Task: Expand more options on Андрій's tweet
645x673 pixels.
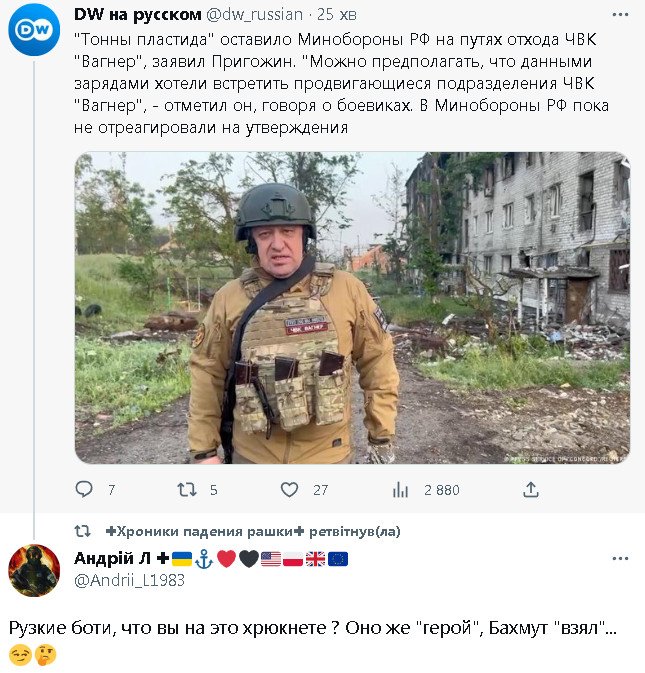Action: coord(619,558)
